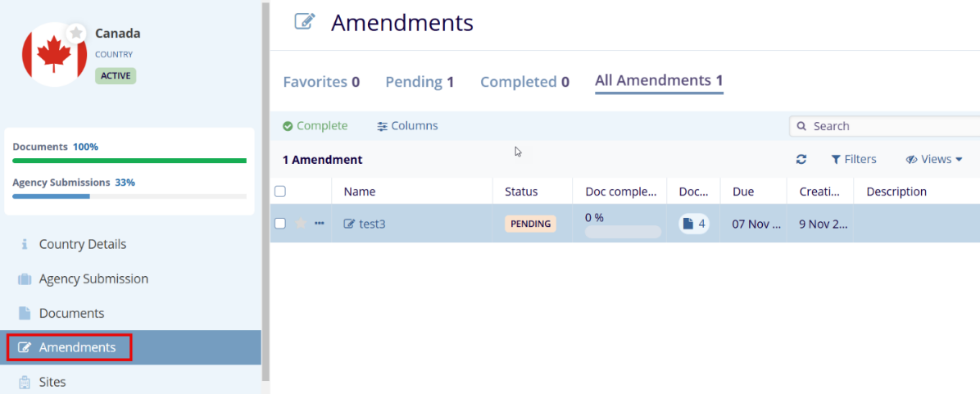Image resolution: width=980 pixels, height=394 pixels.
Task: Click the Documents 100% progress bar
Action: point(129,161)
